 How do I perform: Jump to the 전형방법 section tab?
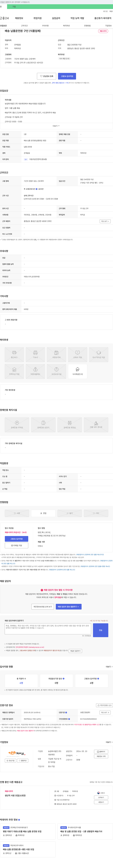coord(87,26)
